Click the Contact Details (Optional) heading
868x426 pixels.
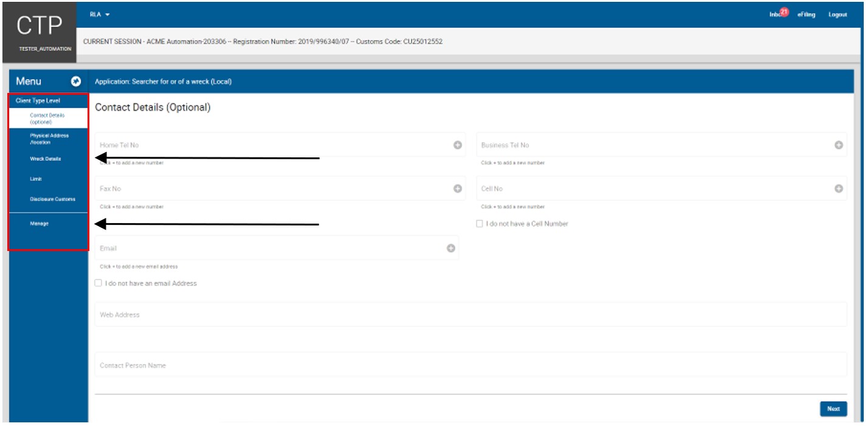coord(153,108)
